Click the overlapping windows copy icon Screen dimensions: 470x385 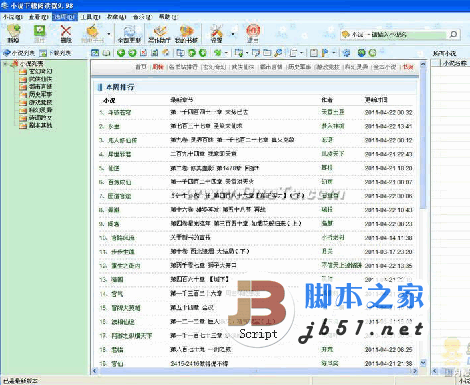coord(180,53)
